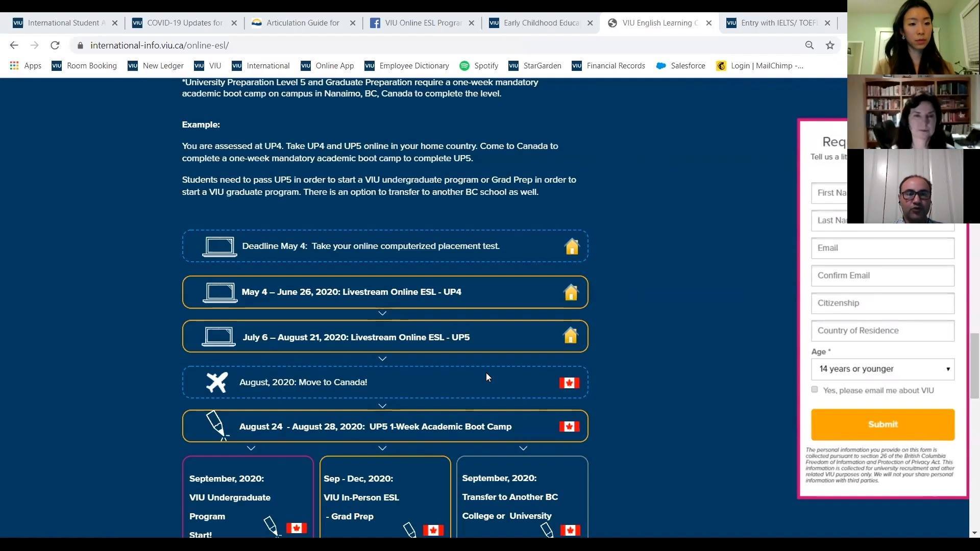The image size is (980, 551).
Task: Click the Email input field
Action: 883,248
